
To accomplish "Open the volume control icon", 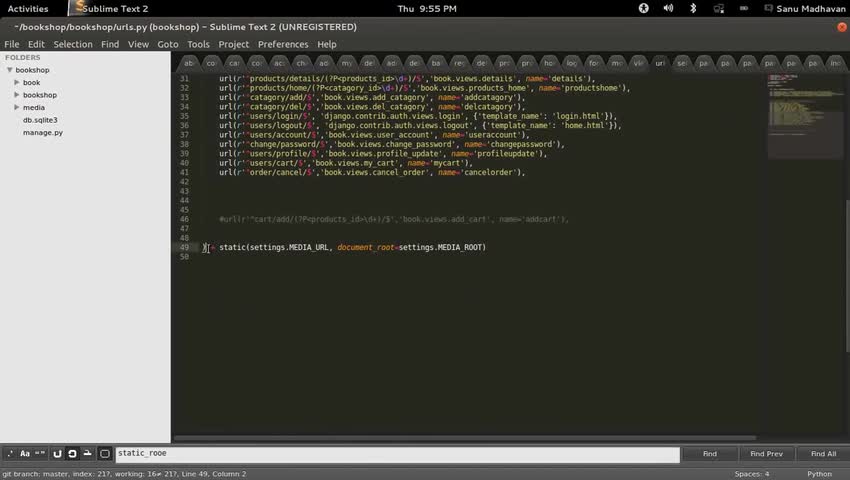I will (670, 8).
